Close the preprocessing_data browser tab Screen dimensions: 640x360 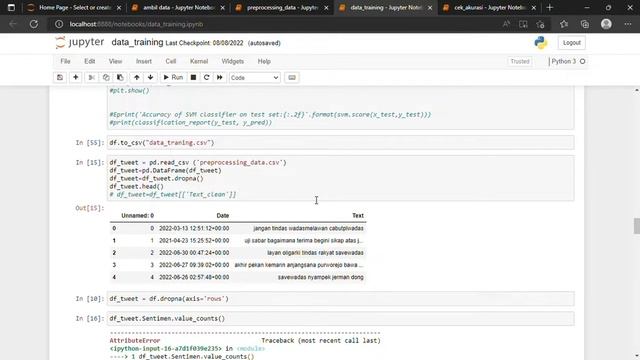(326, 8)
